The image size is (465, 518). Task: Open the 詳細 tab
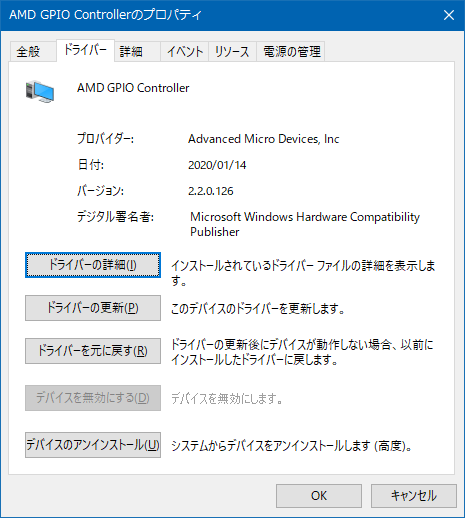point(137,52)
